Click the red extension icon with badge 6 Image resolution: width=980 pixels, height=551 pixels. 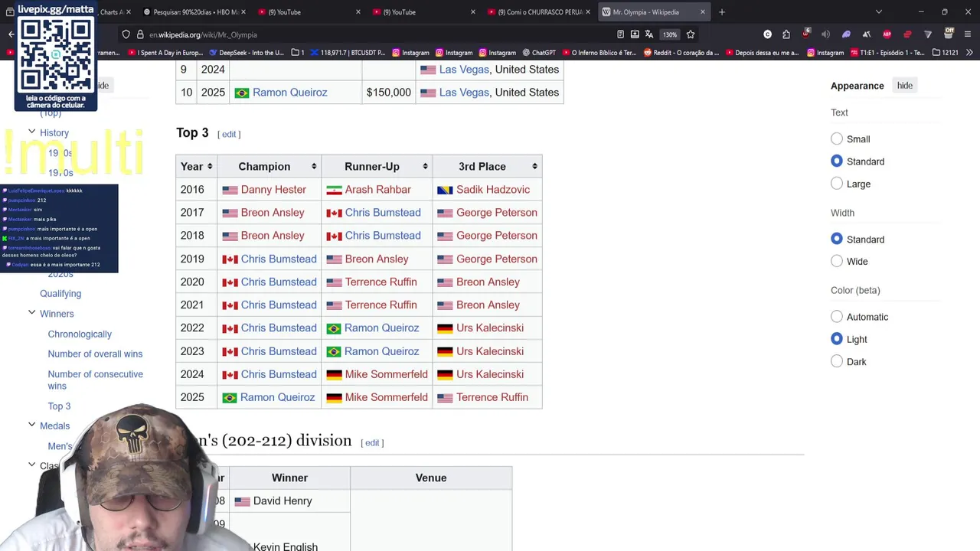(x=806, y=34)
